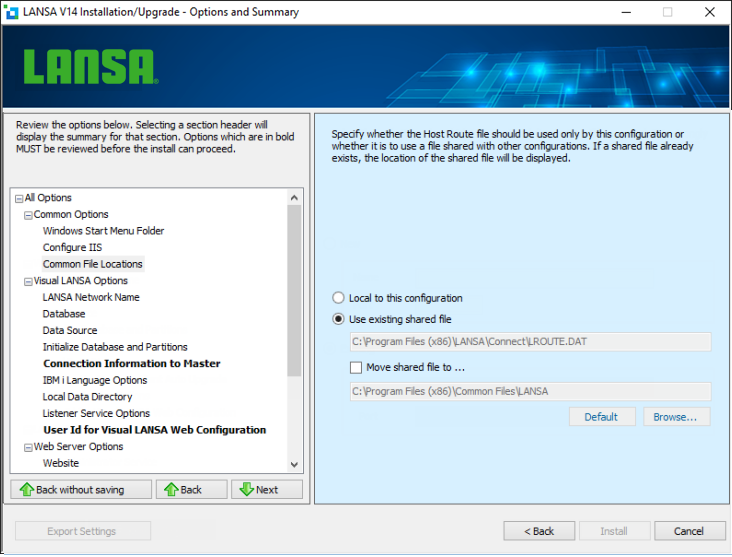Image resolution: width=732 pixels, height=557 pixels.
Task: Click the Back button beside Next
Action: pyautogui.click(x=191, y=489)
